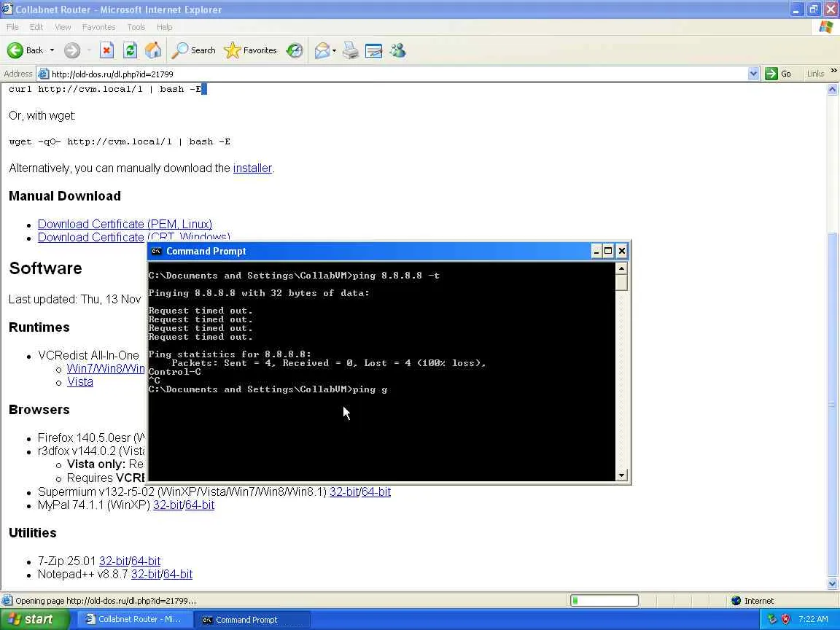Click the 'Opening page' status bar text
The height and width of the screenshot is (630, 840).
(106, 601)
